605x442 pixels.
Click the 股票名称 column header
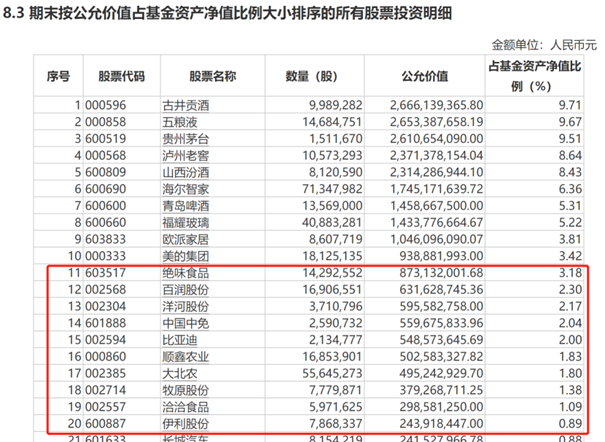213,76
